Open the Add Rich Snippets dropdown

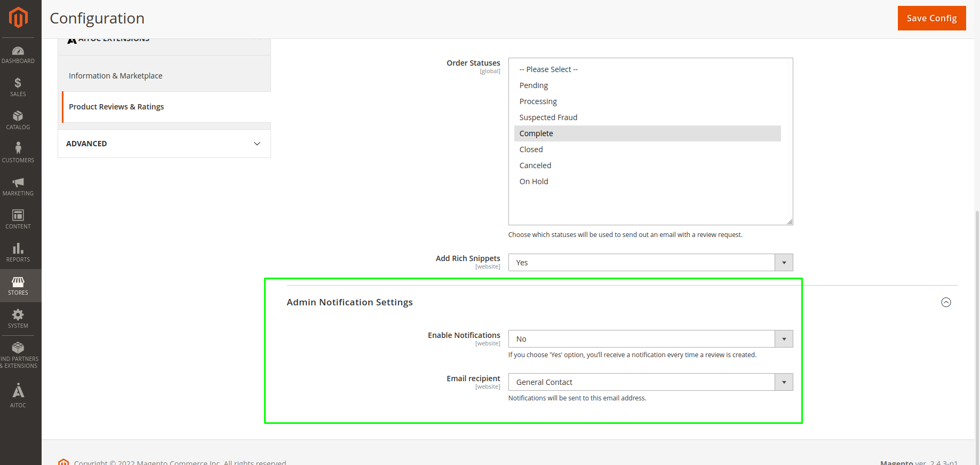[650, 263]
